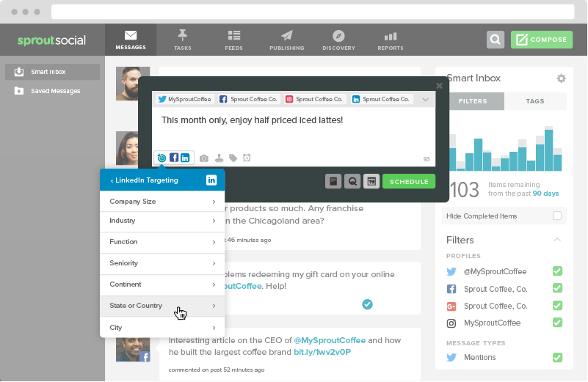Go back from LinkedIn Targeting header
The image size is (588, 382).
click(144, 180)
